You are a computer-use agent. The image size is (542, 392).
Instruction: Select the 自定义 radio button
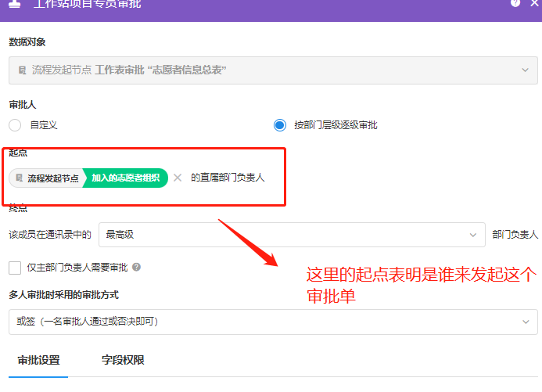[15, 125]
